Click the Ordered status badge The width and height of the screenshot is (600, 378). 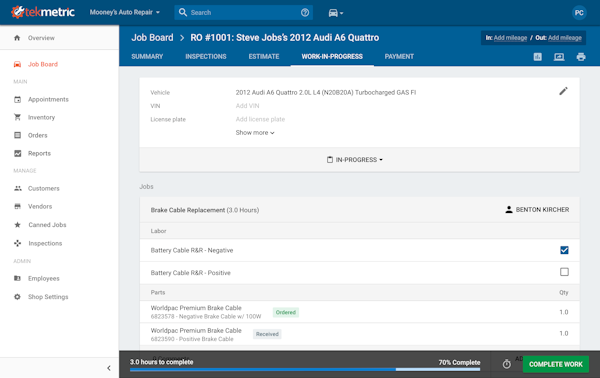tap(286, 312)
